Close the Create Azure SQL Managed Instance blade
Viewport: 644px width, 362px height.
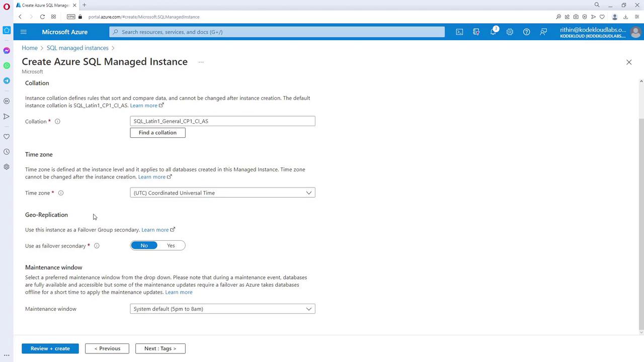pyautogui.click(x=629, y=62)
